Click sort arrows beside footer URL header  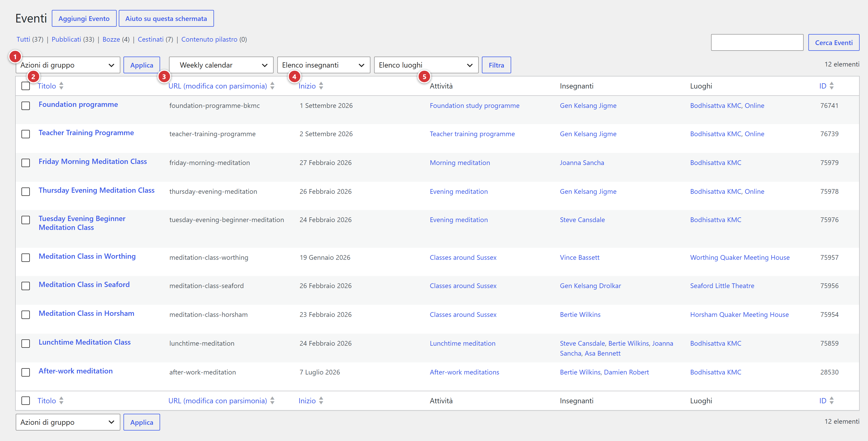click(272, 400)
